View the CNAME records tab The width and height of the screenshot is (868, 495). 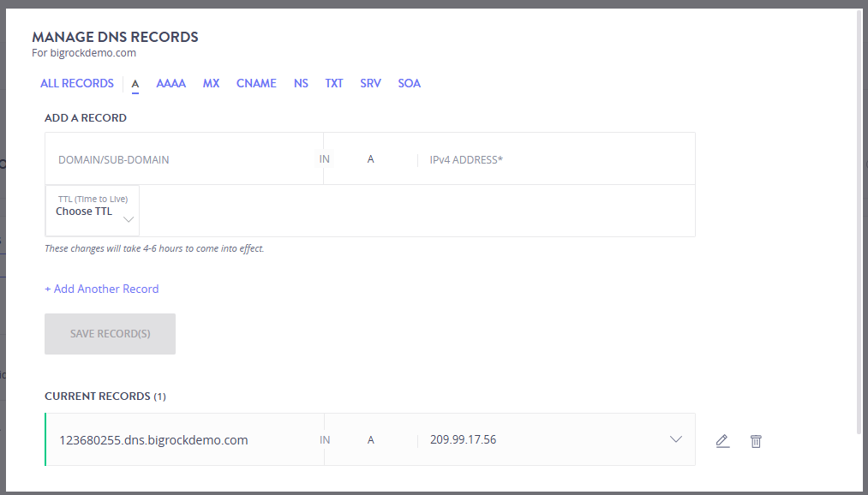(256, 84)
